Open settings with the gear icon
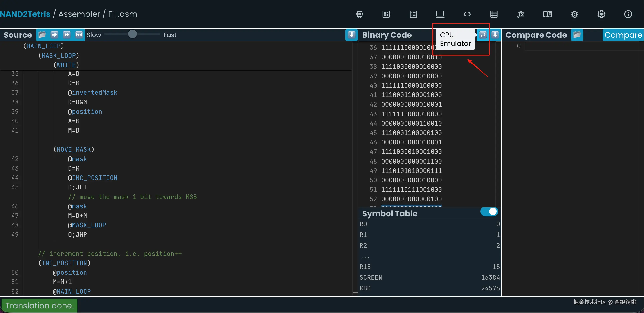This screenshot has width=644, height=313. click(601, 14)
